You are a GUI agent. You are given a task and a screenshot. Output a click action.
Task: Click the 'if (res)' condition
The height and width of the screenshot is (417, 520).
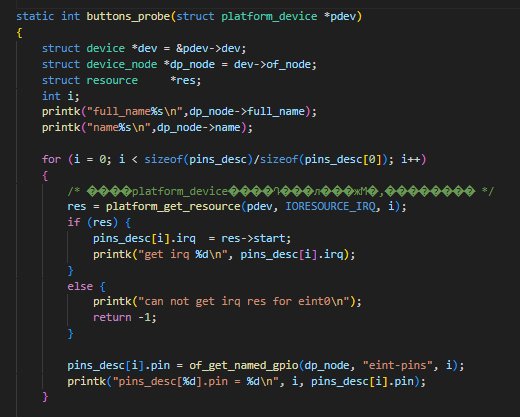click(x=93, y=222)
